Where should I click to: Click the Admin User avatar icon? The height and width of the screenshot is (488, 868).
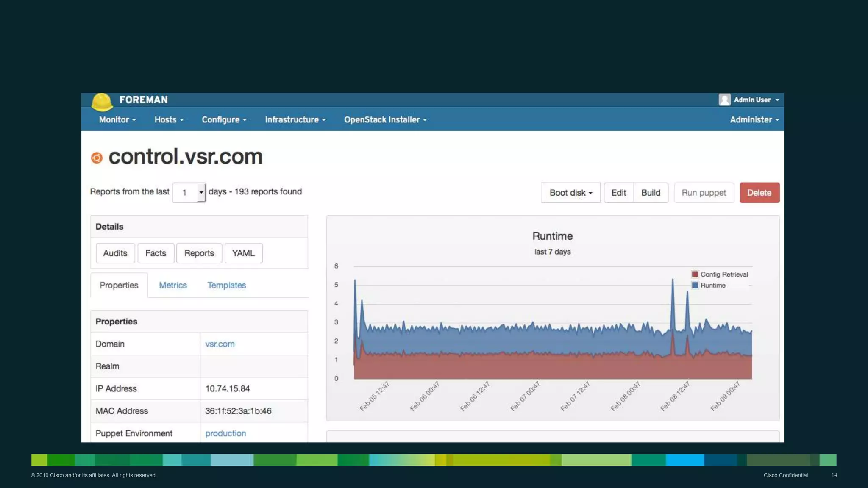[x=724, y=100]
